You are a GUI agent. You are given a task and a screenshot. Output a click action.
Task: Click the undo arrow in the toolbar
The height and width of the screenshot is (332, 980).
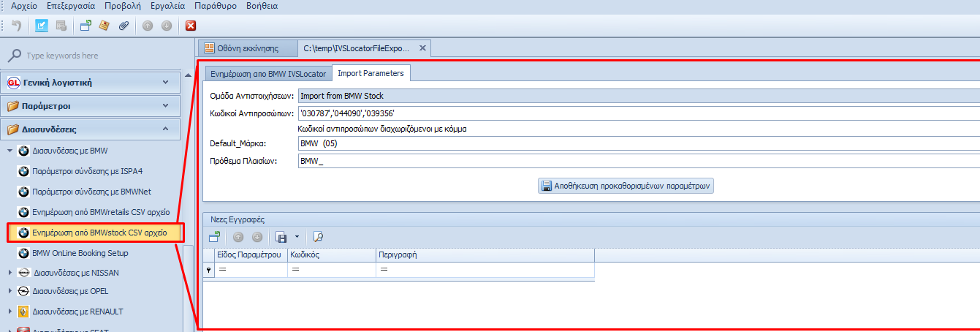(16, 26)
